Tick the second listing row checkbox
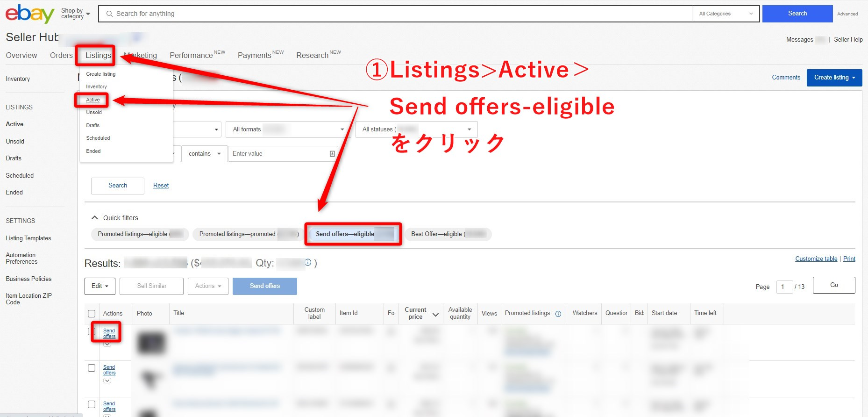868x417 pixels. 92,368
